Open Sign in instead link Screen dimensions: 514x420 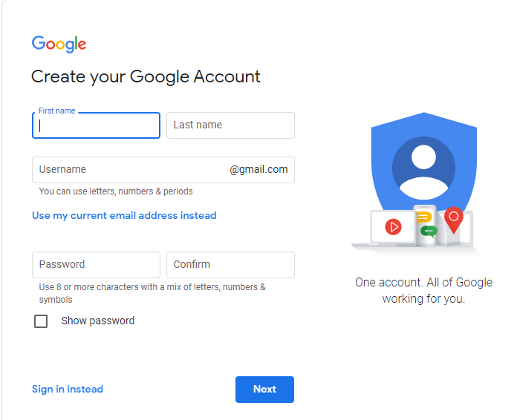click(68, 389)
